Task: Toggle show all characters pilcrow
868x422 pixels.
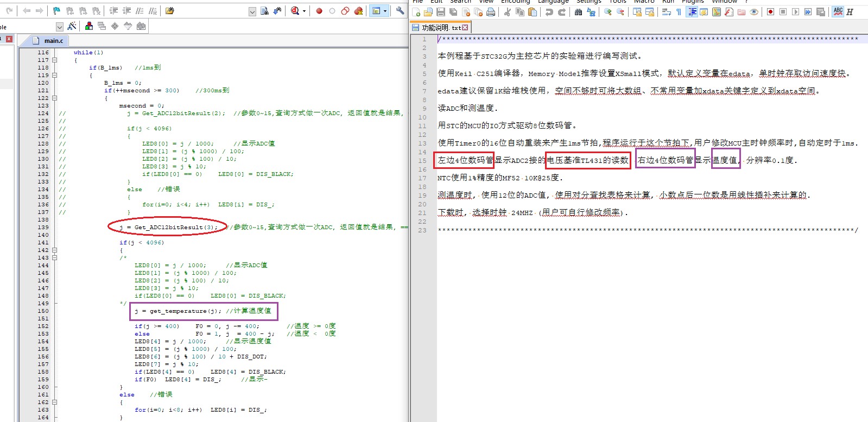Action: 679,12
